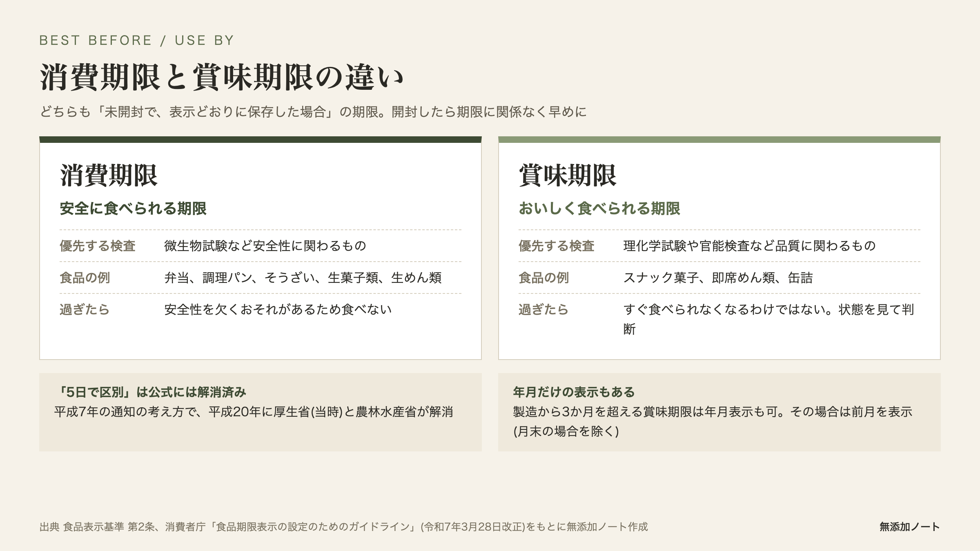Screen dimensions: 980x551
Task: Click the '出典 食品表示基準 第2条' source line
Action: (343, 527)
